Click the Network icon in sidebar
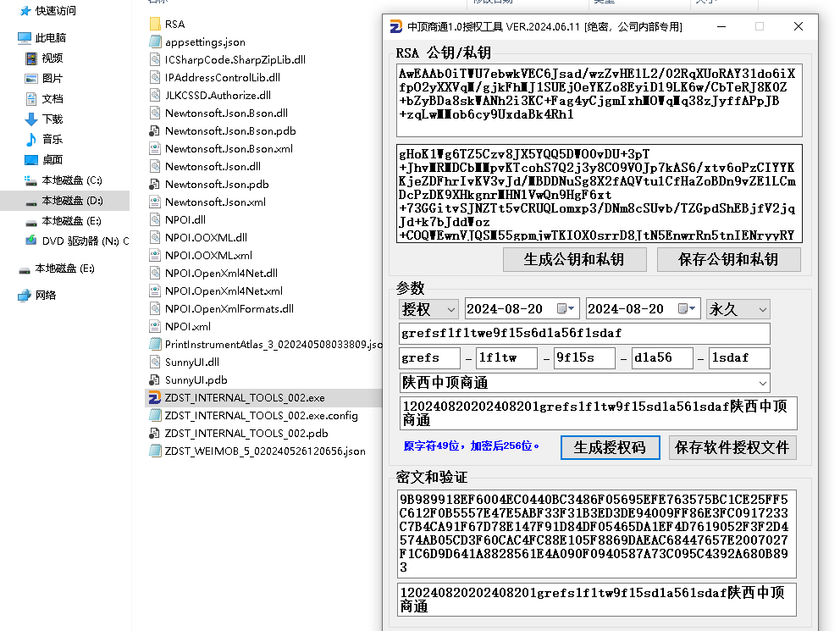The height and width of the screenshot is (631, 840). pyautogui.click(x=25, y=295)
